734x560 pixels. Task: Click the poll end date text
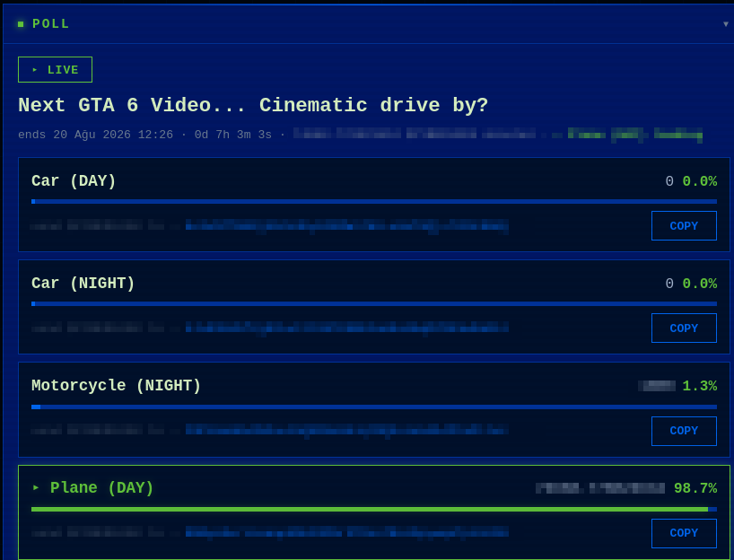coord(95,135)
